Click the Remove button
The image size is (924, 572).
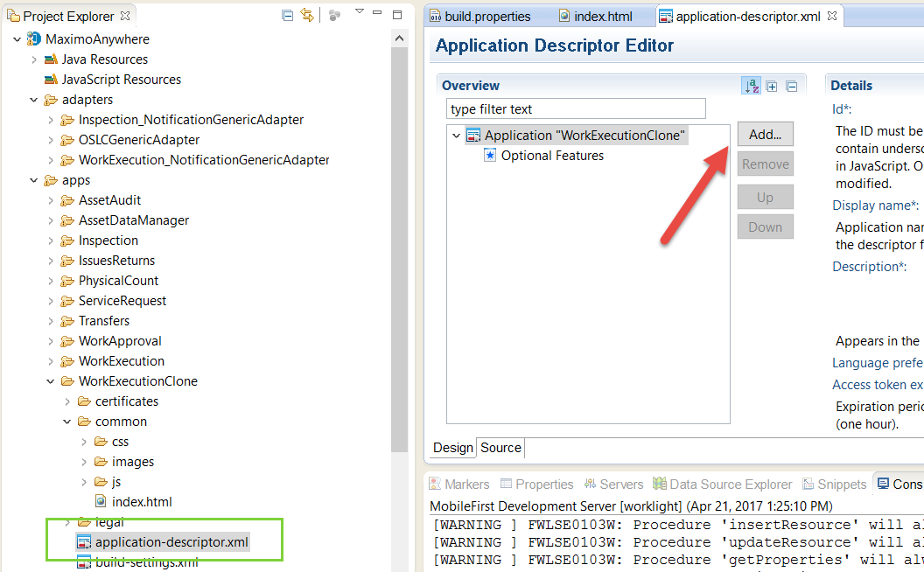point(765,164)
